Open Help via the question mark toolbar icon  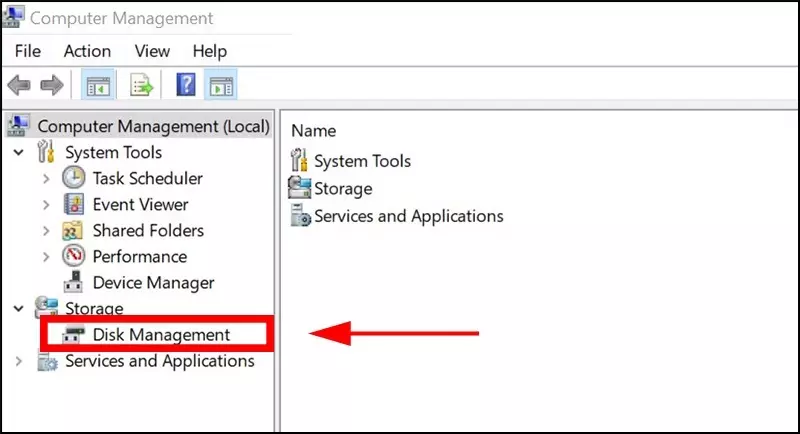(x=186, y=85)
